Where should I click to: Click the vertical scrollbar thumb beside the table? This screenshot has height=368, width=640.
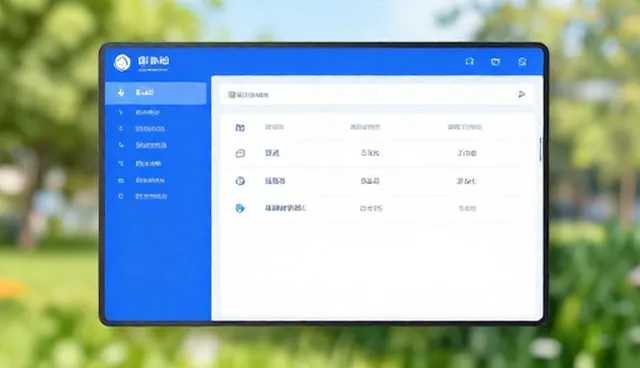(540, 149)
